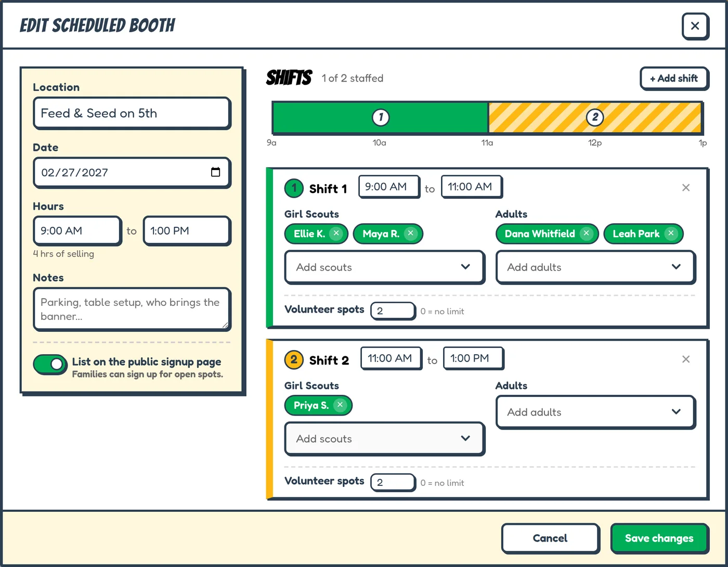Edit the Location field Feed & Seed
The width and height of the screenshot is (728, 567).
pos(132,113)
